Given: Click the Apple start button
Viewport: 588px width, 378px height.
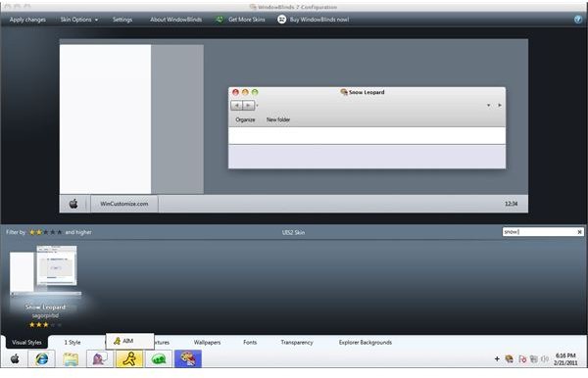Looking at the screenshot, I should (15, 358).
